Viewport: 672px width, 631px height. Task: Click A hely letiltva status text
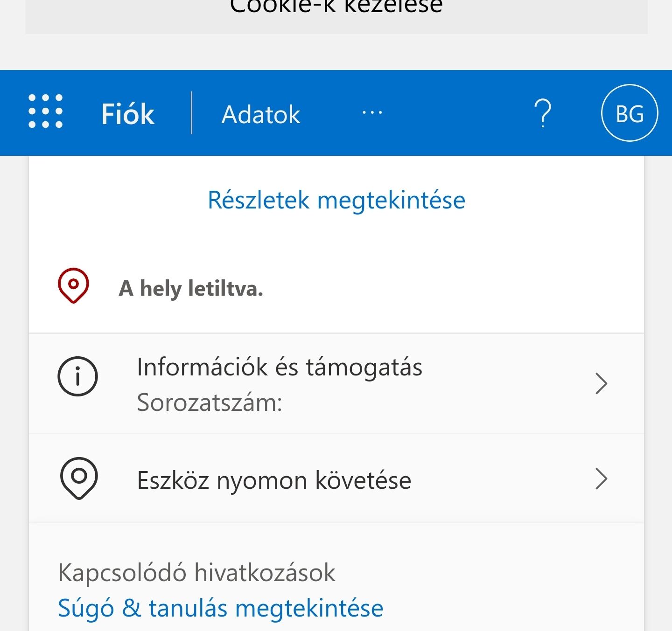click(x=191, y=288)
